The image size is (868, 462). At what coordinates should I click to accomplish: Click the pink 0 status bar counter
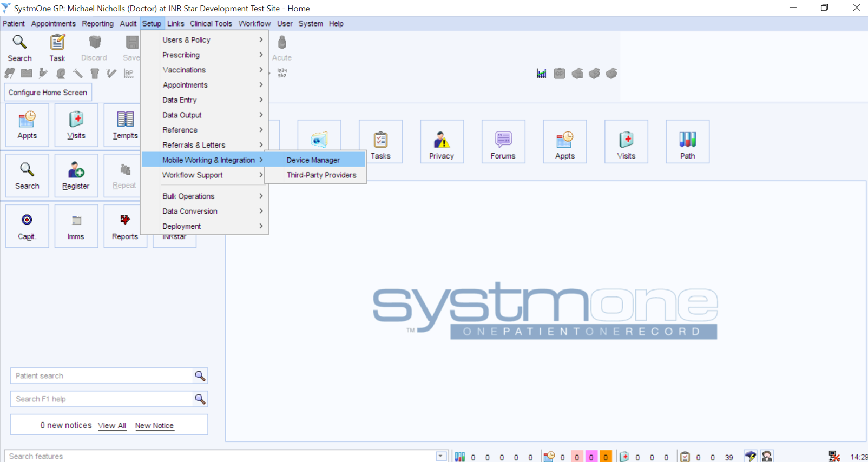click(x=577, y=457)
